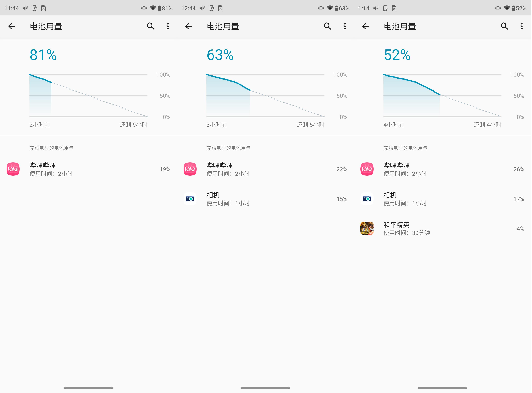Tap the search icon in first battery panel
This screenshot has width=532, height=393.
coord(151,26)
